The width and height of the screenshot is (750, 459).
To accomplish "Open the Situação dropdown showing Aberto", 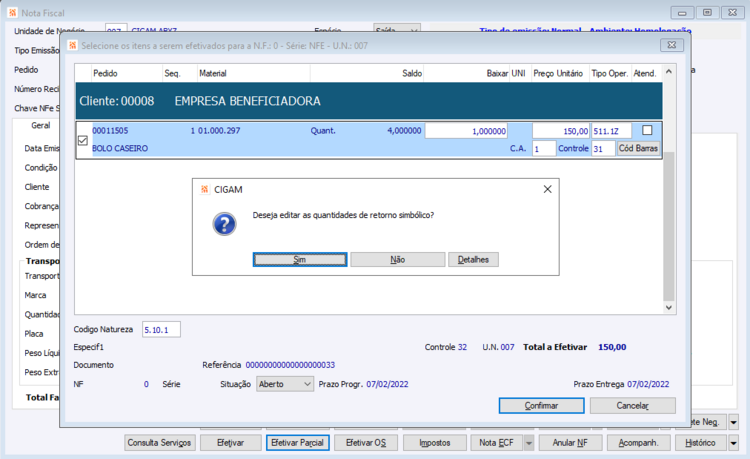I will pyautogui.click(x=285, y=384).
